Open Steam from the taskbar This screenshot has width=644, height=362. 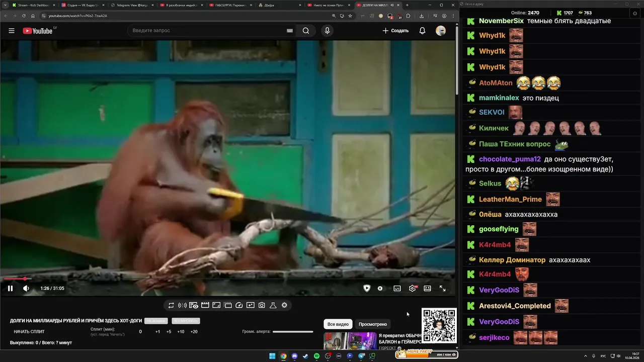point(305,356)
